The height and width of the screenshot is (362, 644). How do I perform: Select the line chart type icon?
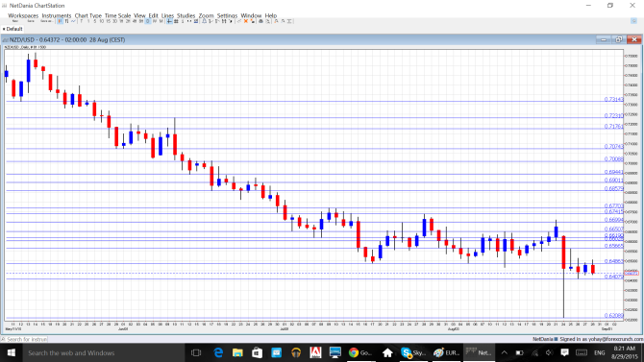pos(73,21)
